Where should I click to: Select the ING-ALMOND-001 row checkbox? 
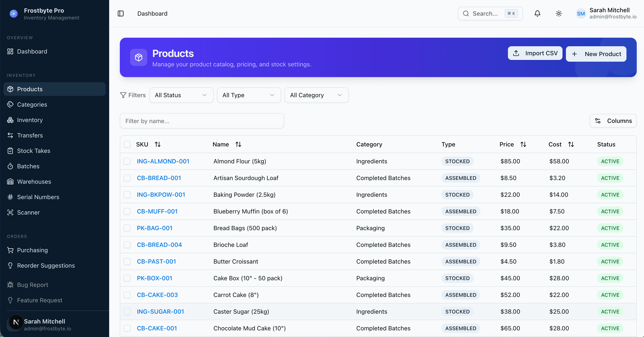127,161
